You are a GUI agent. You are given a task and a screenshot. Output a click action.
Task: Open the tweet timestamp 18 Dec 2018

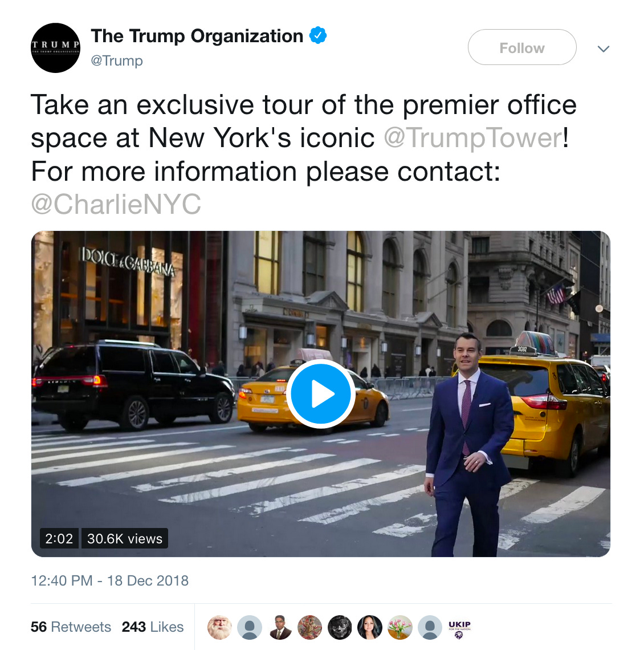110,580
